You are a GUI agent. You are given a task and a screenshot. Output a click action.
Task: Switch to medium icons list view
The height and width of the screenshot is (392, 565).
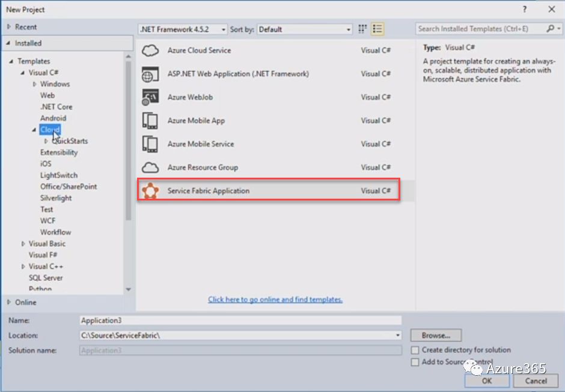pyautogui.click(x=377, y=29)
